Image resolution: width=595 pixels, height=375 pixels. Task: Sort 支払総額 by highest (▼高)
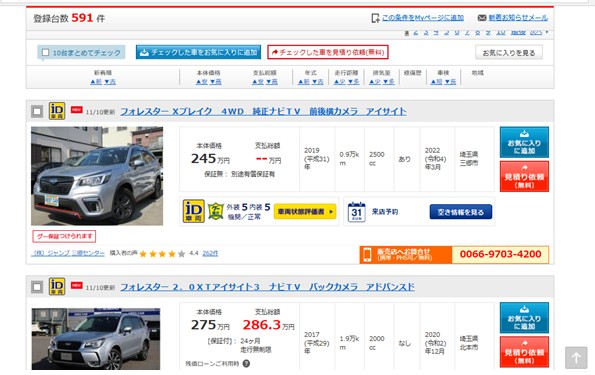tap(272, 82)
